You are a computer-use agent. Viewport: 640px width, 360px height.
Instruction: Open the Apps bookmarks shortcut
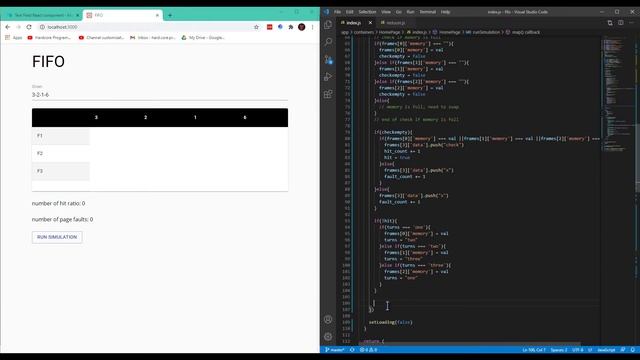[x=13, y=38]
